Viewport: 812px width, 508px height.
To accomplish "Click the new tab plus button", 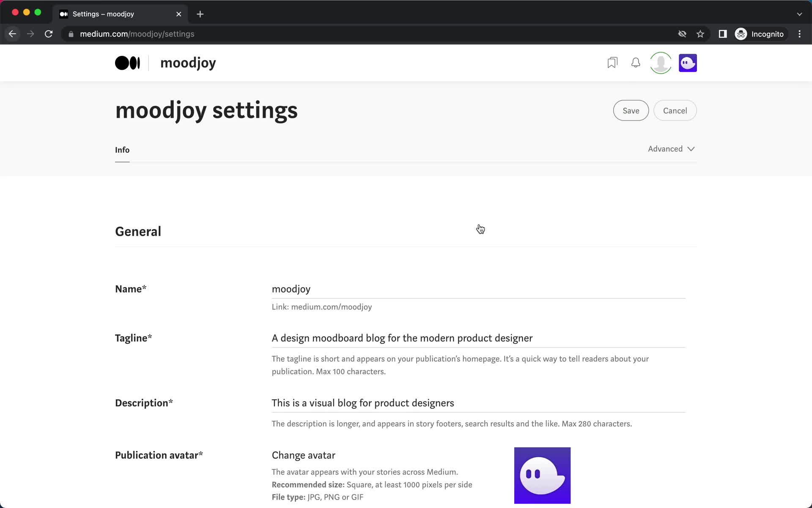I will [200, 14].
